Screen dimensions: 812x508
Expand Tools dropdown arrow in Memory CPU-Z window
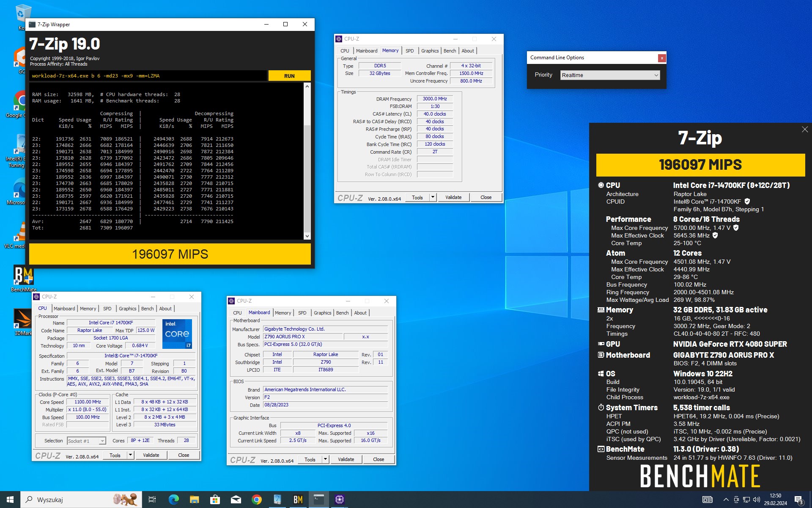pos(433,197)
